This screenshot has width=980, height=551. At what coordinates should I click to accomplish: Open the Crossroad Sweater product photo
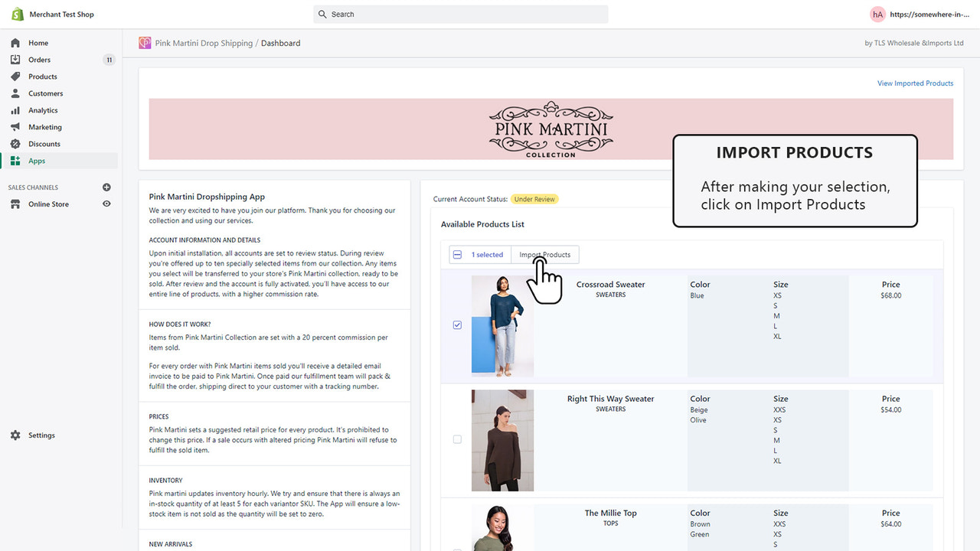click(x=502, y=326)
